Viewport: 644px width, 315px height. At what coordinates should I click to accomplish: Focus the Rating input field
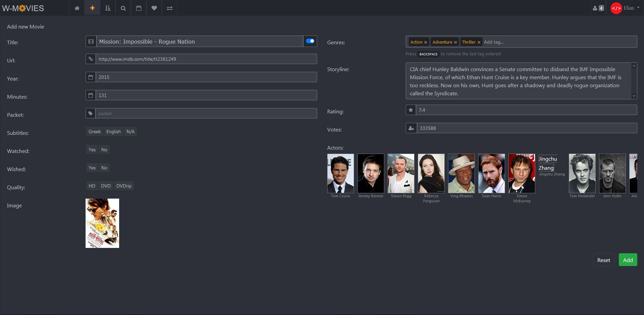[527, 110]
